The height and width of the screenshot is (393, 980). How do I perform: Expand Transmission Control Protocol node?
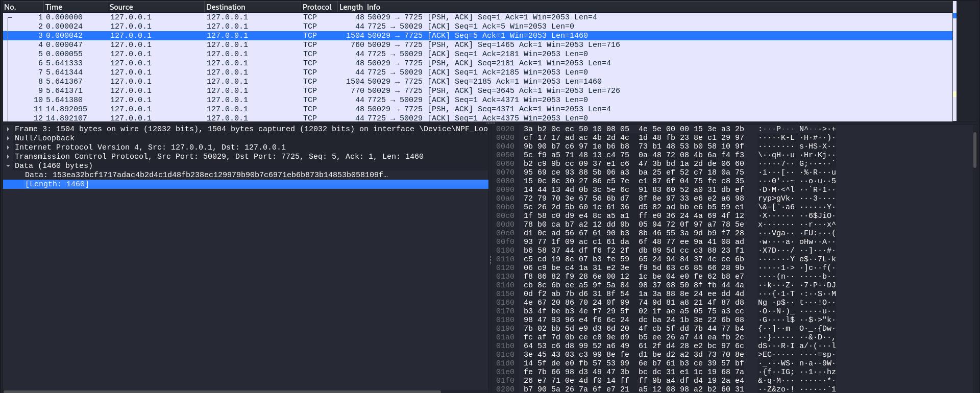8,157
